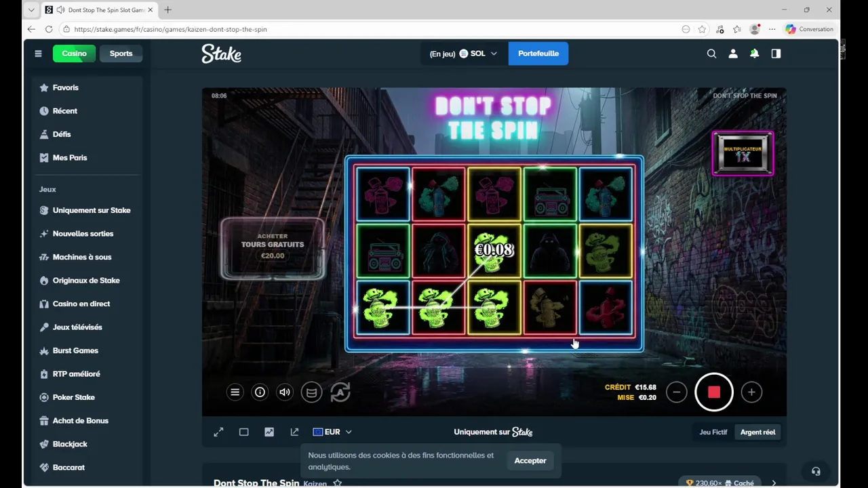Open live stats chart icon
868x488 pixels.
[269, 432]
